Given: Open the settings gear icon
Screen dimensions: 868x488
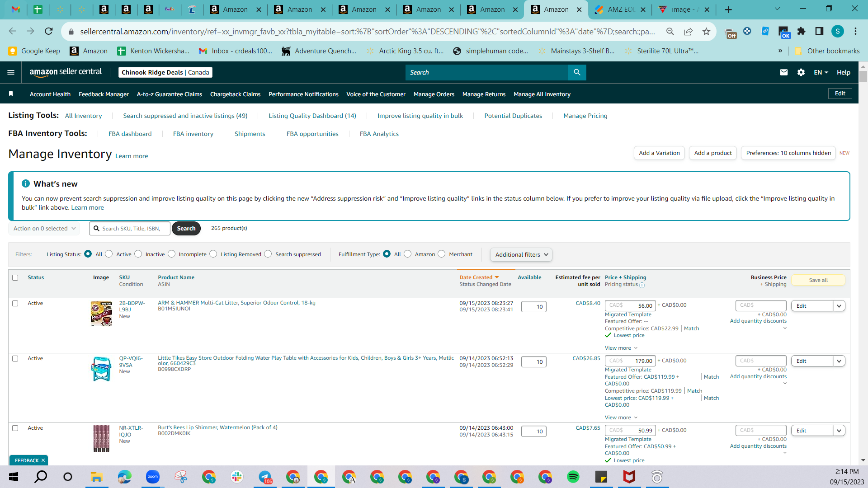Looking at the screenshot, I should [x=801, y=72].
